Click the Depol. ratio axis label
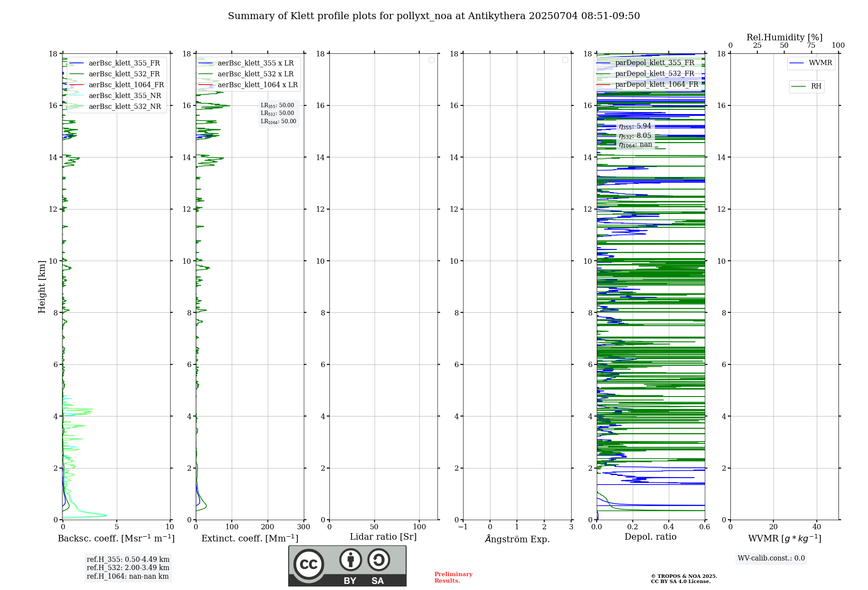Screen dimensions: 868x590 pyautogui.click(x=651, y=537)
